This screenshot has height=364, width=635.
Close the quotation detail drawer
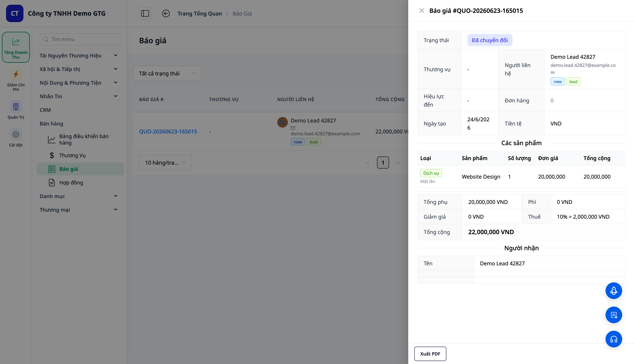(x=422, y=11)
